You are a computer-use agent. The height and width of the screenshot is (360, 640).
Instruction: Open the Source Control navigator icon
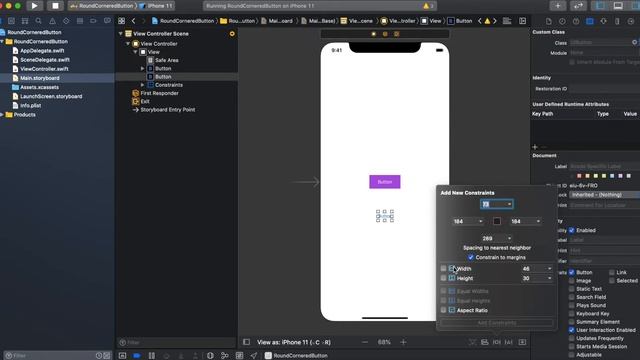click(x=11, y=21)
